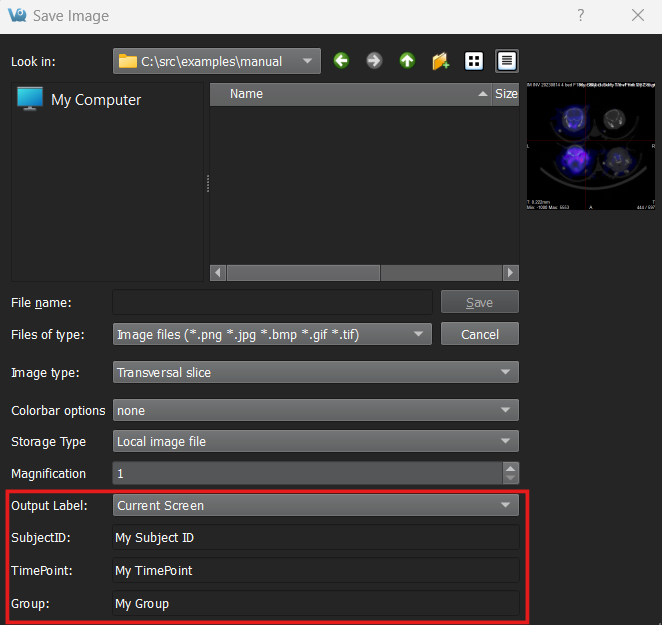The width and height of the screenshot is (662, 625).
Task: Sort files by the Name column header
Action: (350, 93)
